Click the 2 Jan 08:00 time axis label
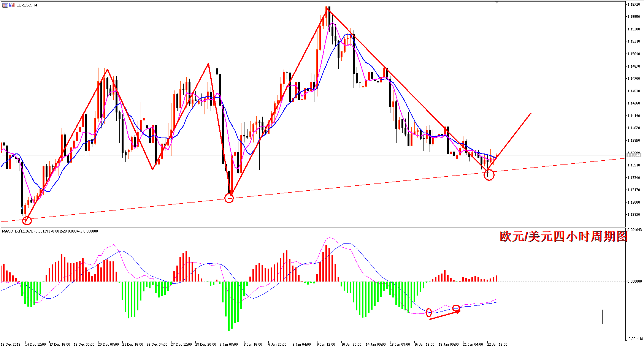Viewport: 644px width, 348px height. coord(228,344)
